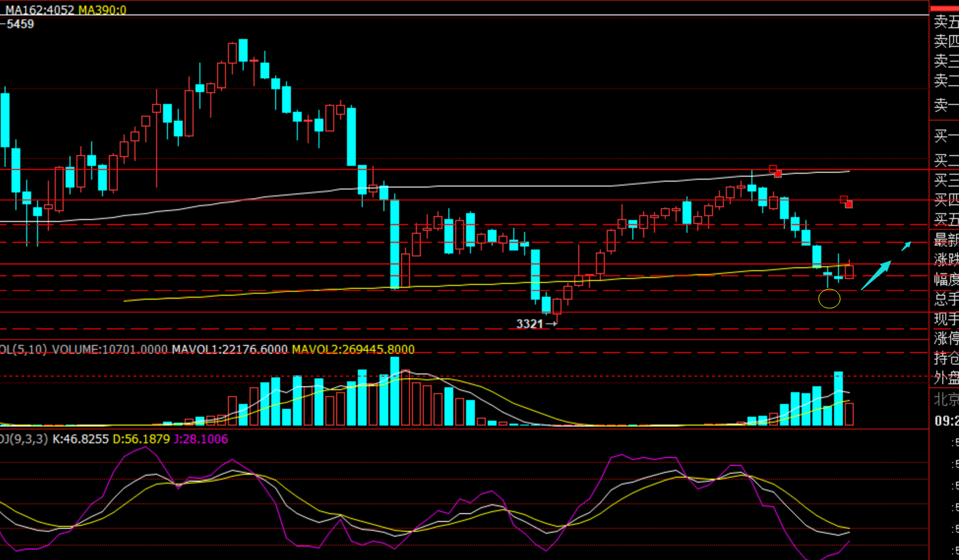Screen dimensions: 959x560
Task: Select the 卖五 ask row in quote panel
Action: pos(946,22)
